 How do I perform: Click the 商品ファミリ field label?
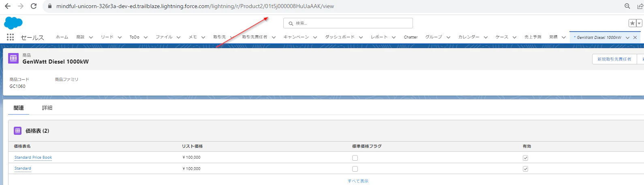(x=66, y=79)
